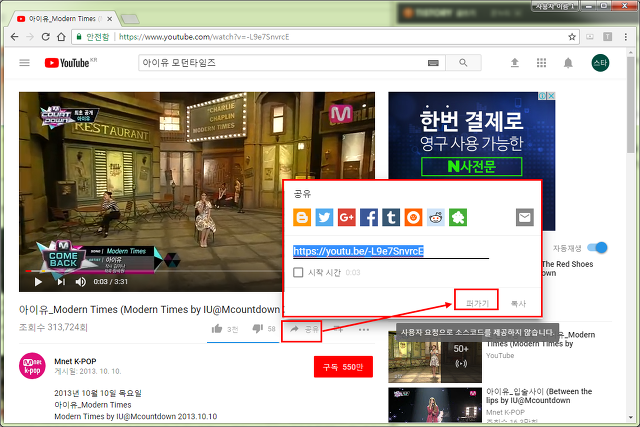Image resolution: width=640 pixels, height=427 pixels.
Task: Subscribe to Mnet K-POP
Action: click(343, 367)
